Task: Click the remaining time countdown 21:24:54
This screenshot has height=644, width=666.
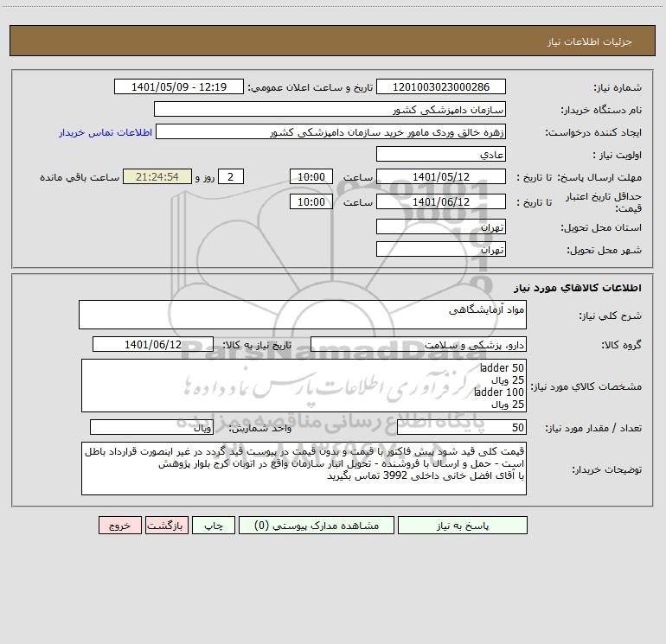Action: 157,176
